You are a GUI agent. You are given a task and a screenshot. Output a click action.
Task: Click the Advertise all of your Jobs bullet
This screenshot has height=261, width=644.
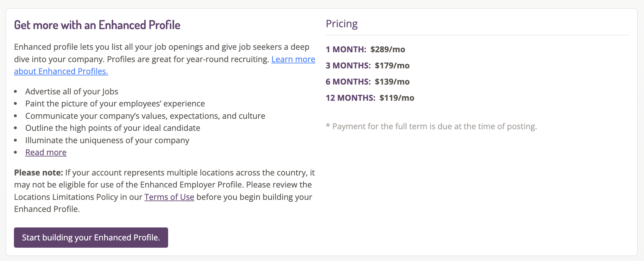click(x=72, y=92)
